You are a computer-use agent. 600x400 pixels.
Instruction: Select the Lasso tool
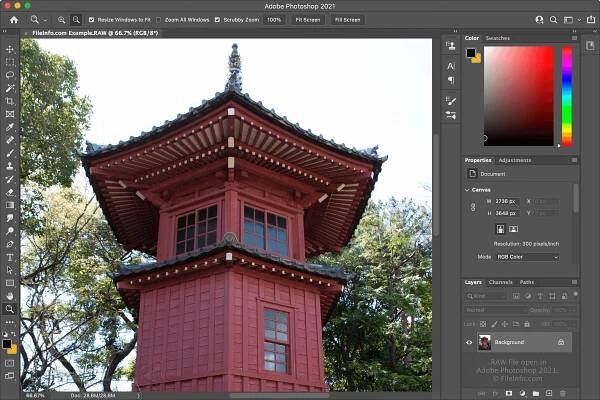coord(10,75)
